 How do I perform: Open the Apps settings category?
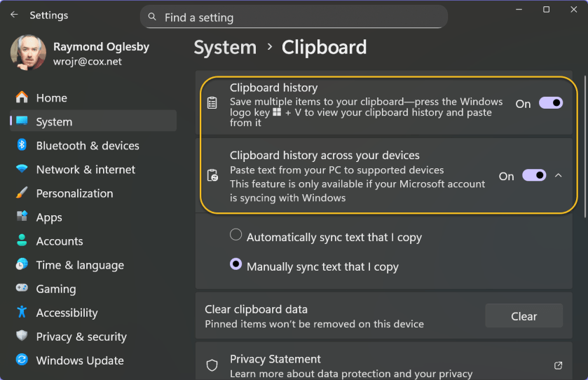[49, 217]
